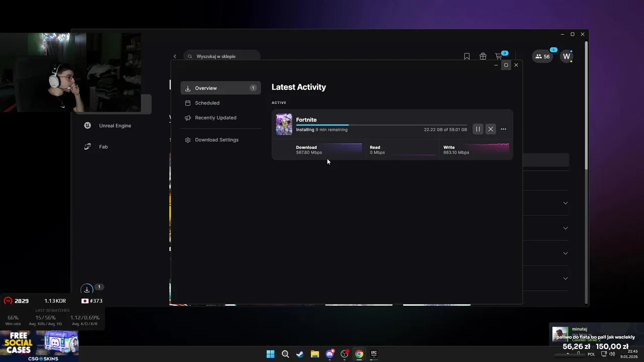644x362 pixels.
Task: Open the gift icon in the launcher header
Action: point(483,56)
